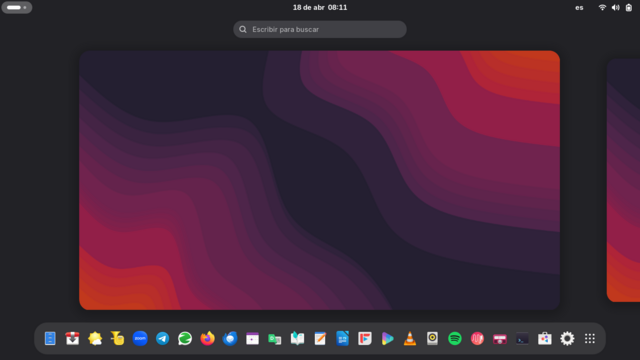640x360 pixels.
Task: Click the battery status icon
Action: click(x=629, y=7)
